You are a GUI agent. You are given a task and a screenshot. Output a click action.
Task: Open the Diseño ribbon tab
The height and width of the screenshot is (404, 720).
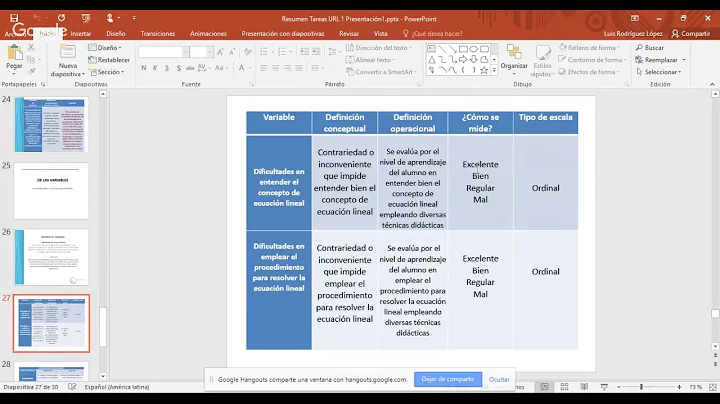pyautogui.click(x=116, y=34)
